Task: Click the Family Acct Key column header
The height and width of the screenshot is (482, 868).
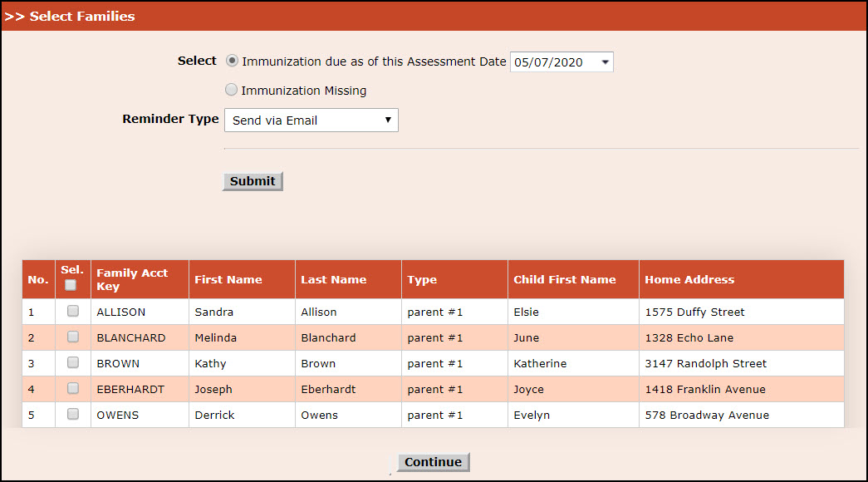Action: click(x=132, y=279)
